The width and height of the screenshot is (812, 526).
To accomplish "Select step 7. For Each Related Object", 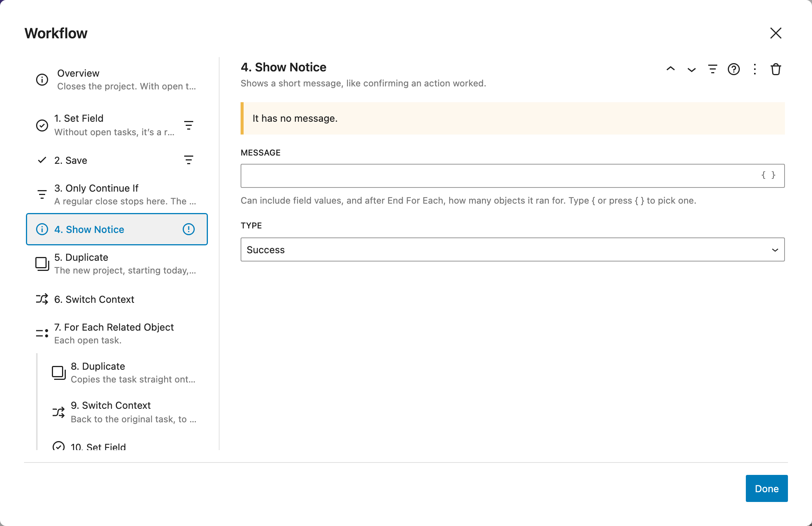I will pyautogui.click(x=117, y=333).
